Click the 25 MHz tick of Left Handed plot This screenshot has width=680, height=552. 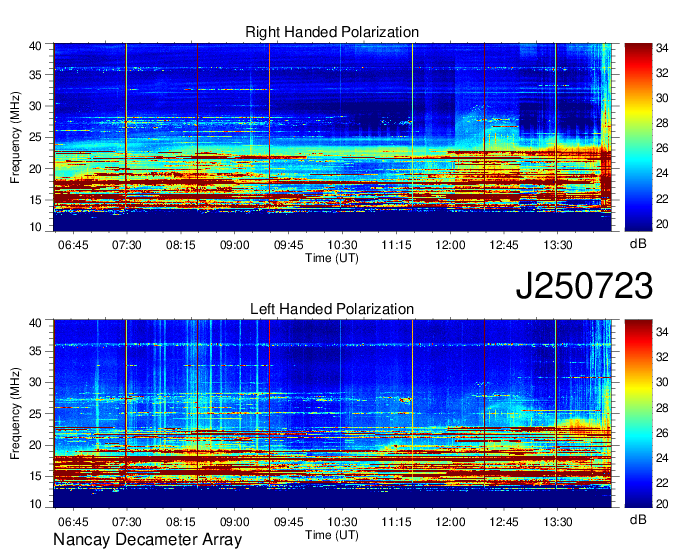click(x=36, y=414)
